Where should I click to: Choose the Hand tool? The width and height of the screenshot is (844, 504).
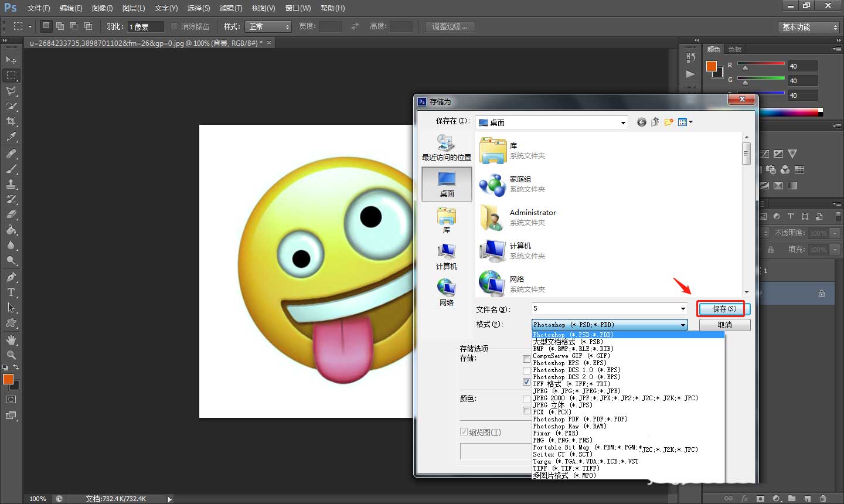pos(11,340)
